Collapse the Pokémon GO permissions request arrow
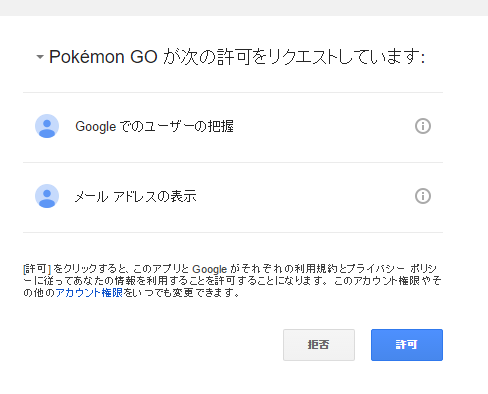488x394 pixels. point(40,57)
